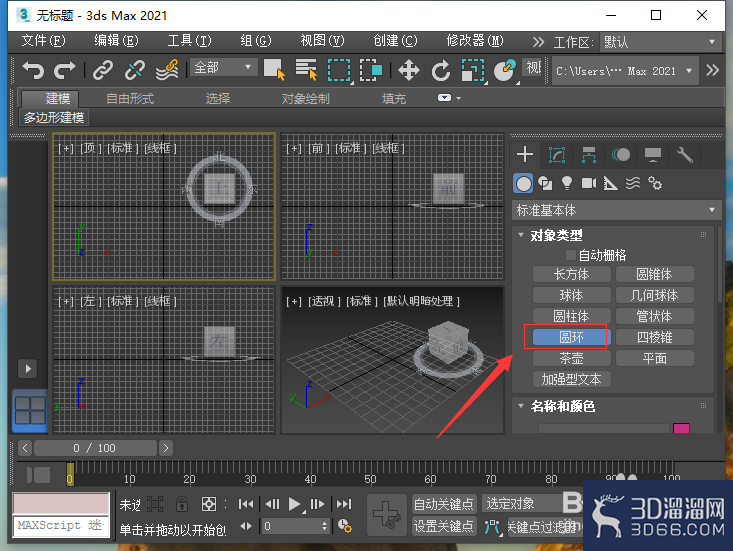733x551 pixels.
Task: Switch to the Modify panel tab
Action: tap(557, 155)
